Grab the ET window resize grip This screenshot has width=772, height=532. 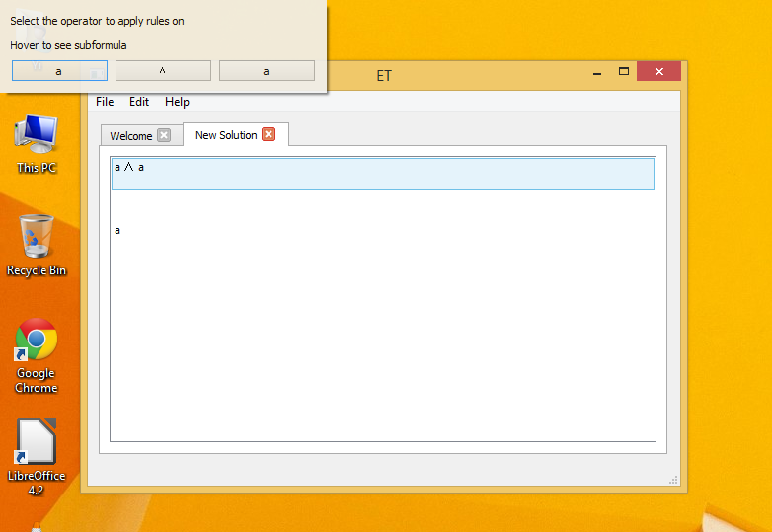(x=674, y=480)
